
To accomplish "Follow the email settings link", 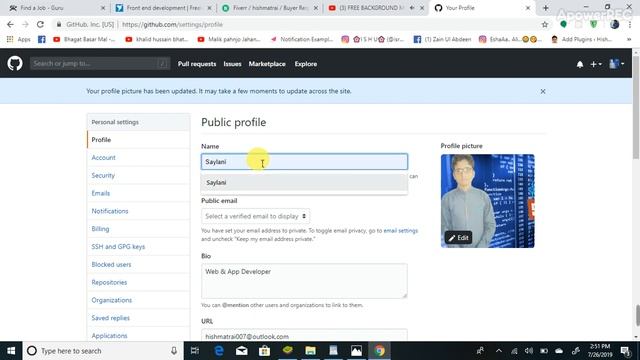I will pos(400,231).
